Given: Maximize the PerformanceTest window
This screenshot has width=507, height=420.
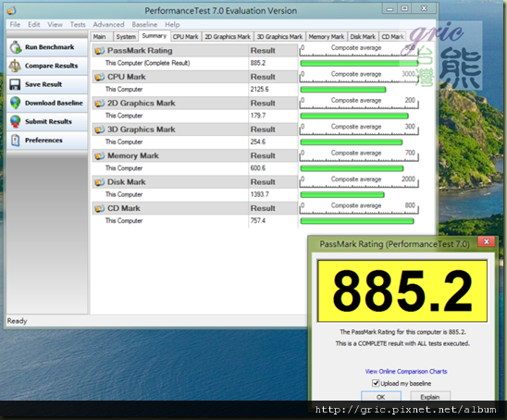Looking at the screenshot, I should point(404,8).
